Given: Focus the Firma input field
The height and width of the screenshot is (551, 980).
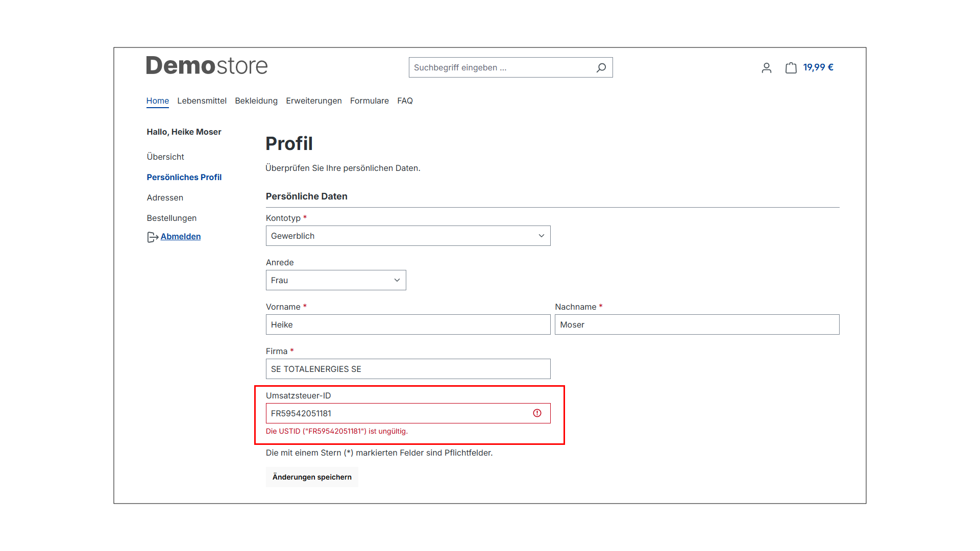Looking at the screenshot, I should [x=408, y=369].
